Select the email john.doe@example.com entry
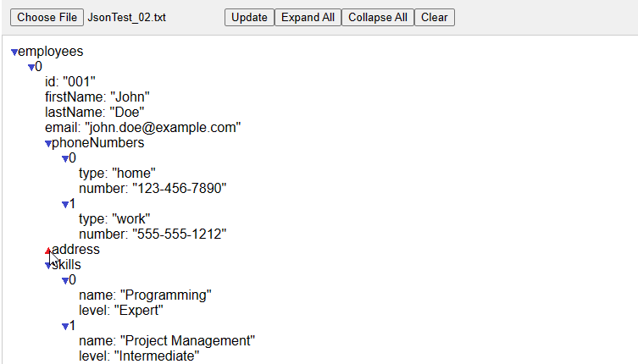638x364 pixels. pos(143,128)
